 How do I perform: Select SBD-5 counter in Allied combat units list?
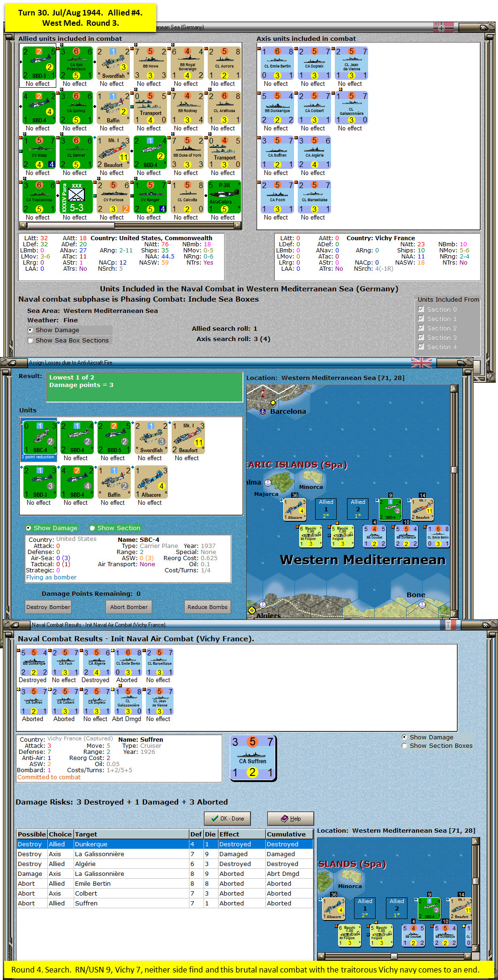click(39, 63)
